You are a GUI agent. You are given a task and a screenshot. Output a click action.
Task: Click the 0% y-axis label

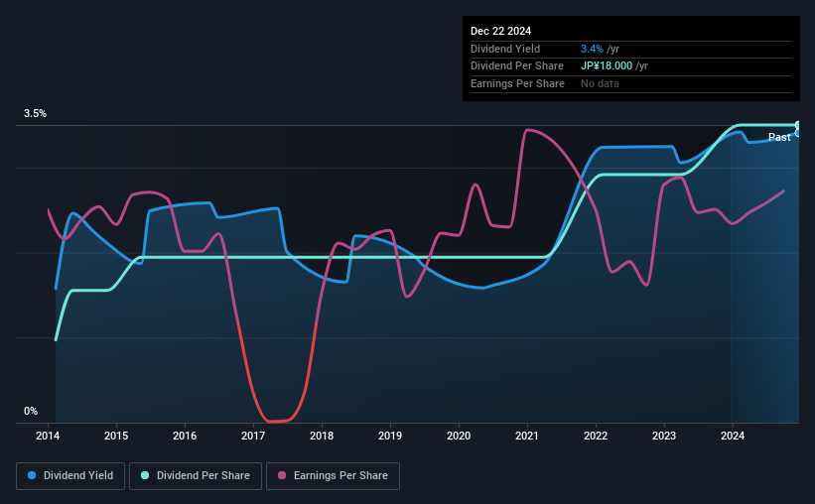[x=31, y=411]
